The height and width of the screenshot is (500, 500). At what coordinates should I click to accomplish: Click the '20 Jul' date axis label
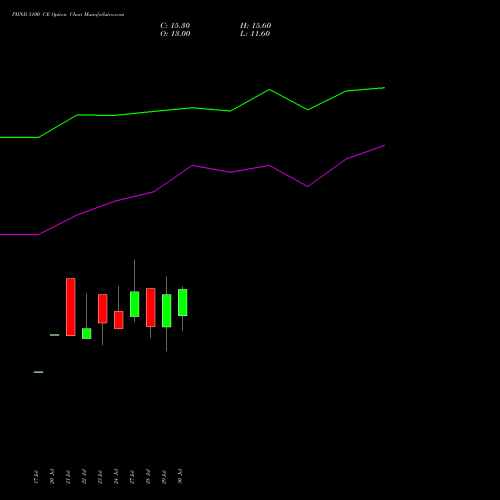pos(52,477)
